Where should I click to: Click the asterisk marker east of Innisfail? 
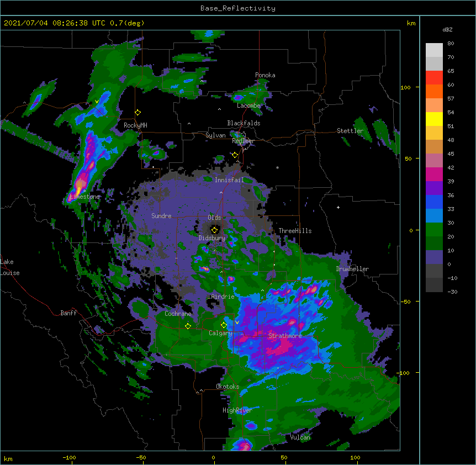tap(277, 167)
